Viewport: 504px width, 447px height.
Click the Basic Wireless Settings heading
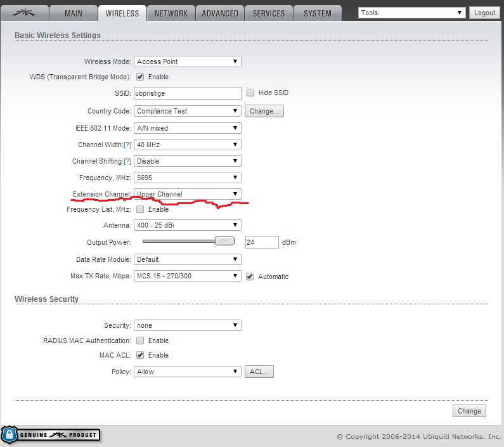[58, 35]
